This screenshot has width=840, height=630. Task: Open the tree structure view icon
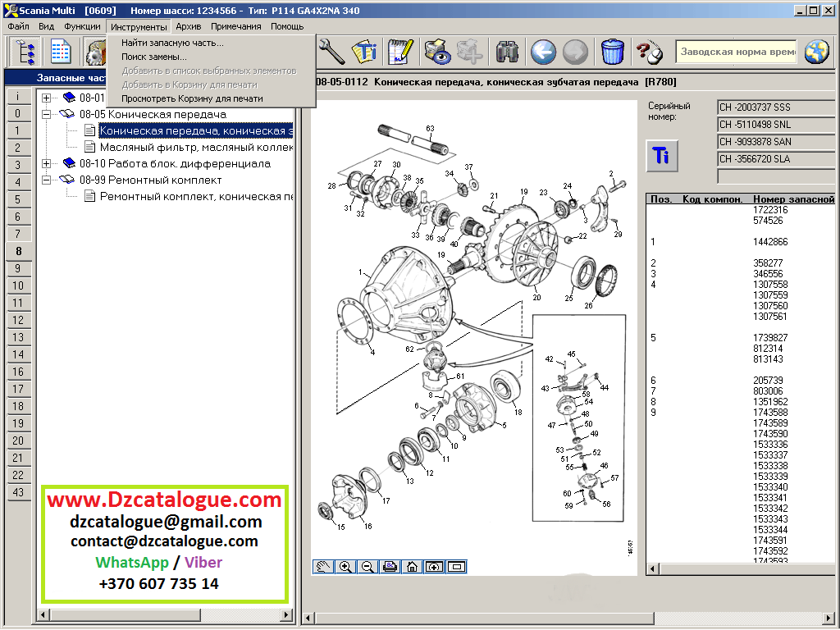(25, 52)
